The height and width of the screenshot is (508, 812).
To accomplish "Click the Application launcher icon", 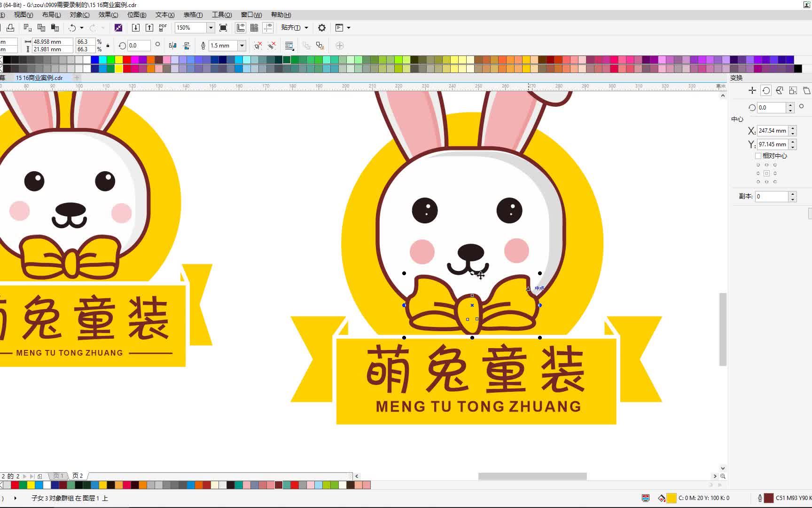I will pyautogui.click(x=339, y=28).
